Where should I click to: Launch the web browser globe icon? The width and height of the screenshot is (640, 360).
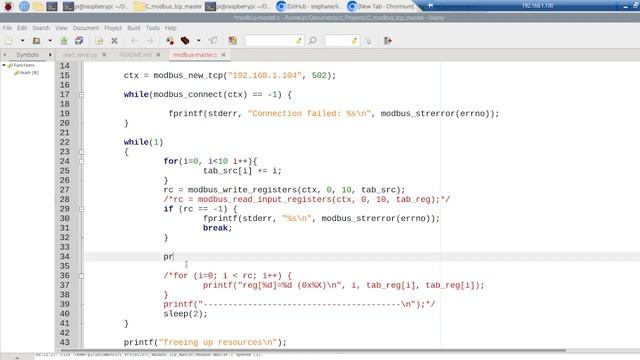coord(24,6)
